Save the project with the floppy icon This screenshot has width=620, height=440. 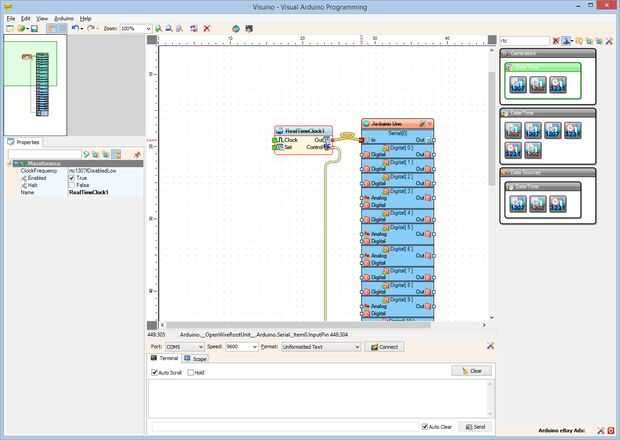tap(34, 28)
